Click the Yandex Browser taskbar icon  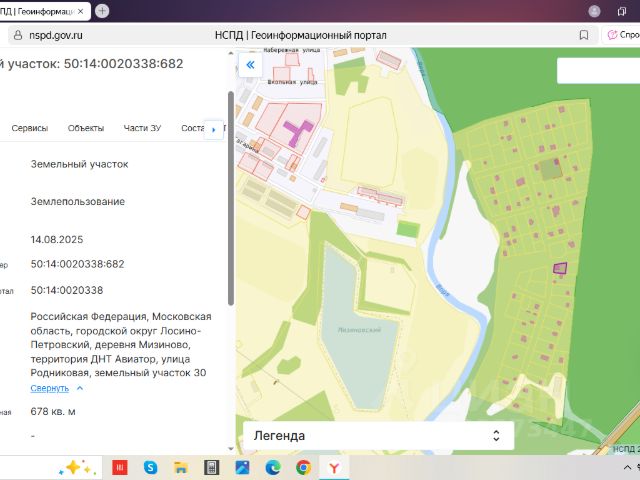click(x=334, y=468)
